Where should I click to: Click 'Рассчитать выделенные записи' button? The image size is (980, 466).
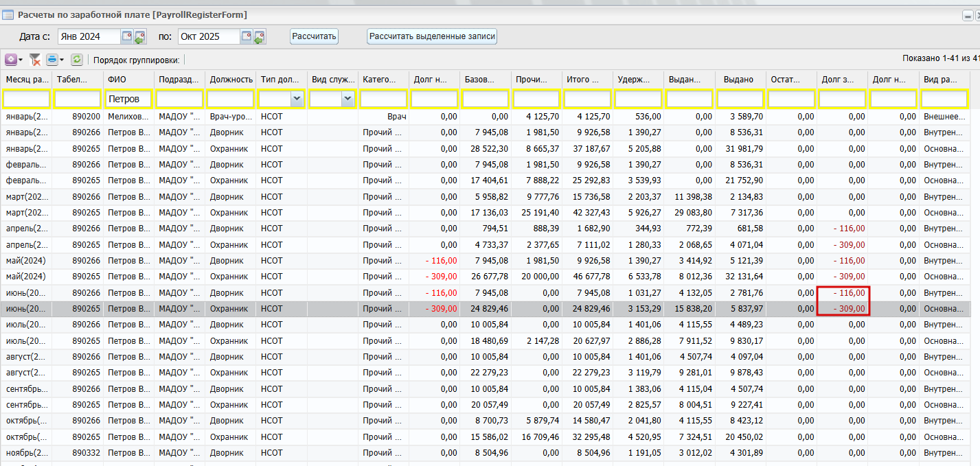tap(432, 36)
